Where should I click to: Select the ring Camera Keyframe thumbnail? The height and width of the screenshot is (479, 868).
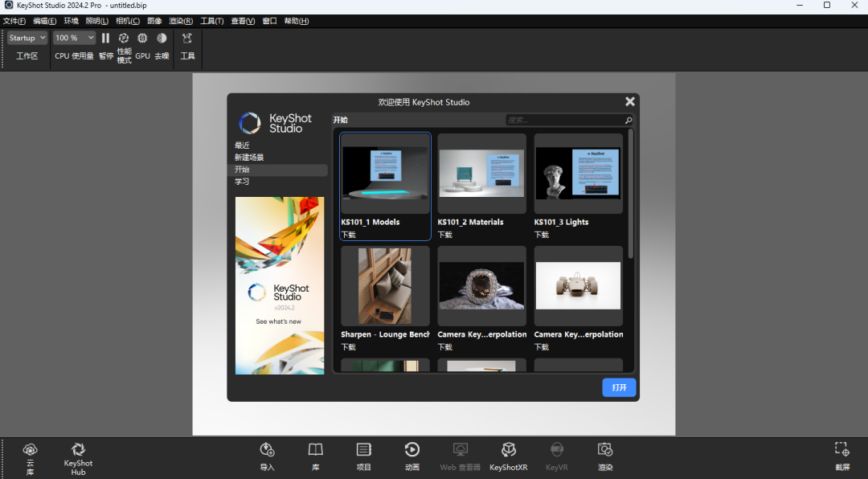point(481,286)
